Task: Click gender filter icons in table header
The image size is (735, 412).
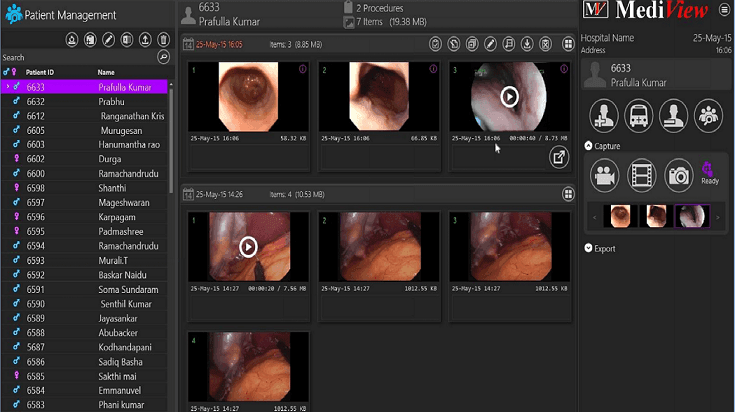Action: (x=10, y=72)
